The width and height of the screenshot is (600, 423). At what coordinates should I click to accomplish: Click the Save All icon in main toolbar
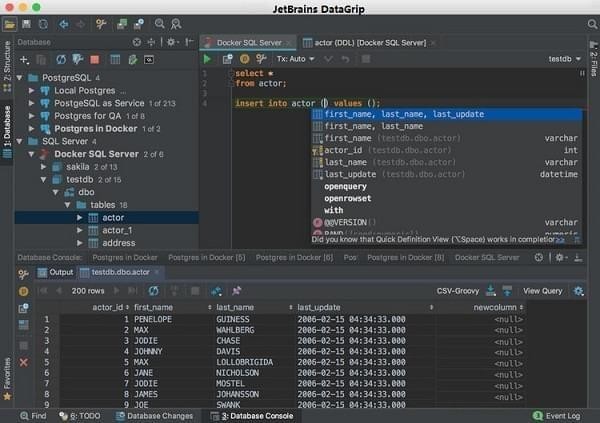[27, 23]
